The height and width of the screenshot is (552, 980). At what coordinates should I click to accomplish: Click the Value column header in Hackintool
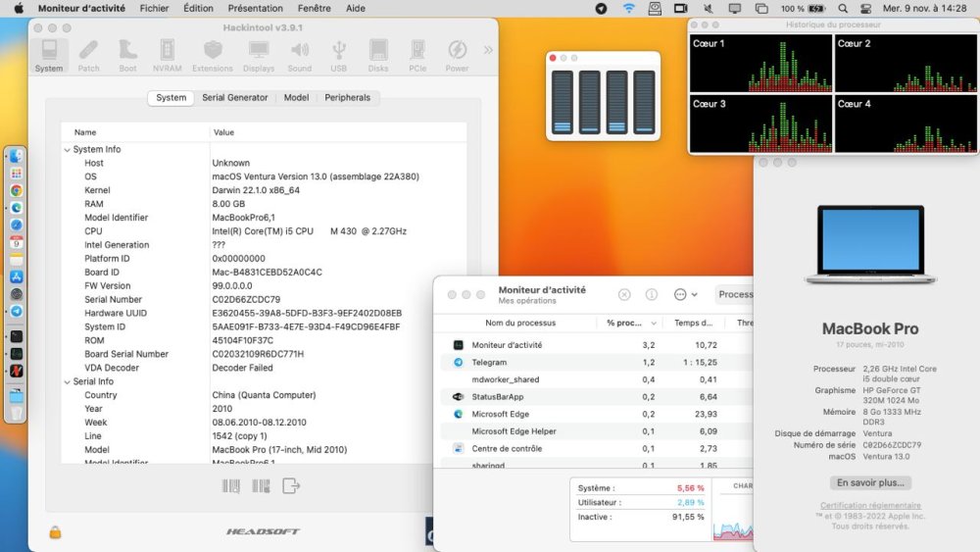tap(337, 132)
